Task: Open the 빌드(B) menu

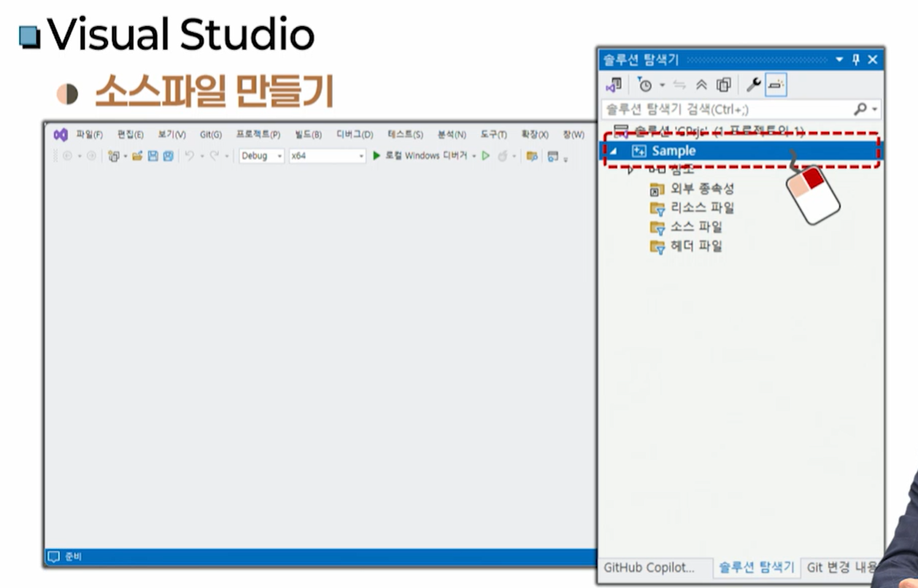Action: pyautogui.click(x=309, y=135)
